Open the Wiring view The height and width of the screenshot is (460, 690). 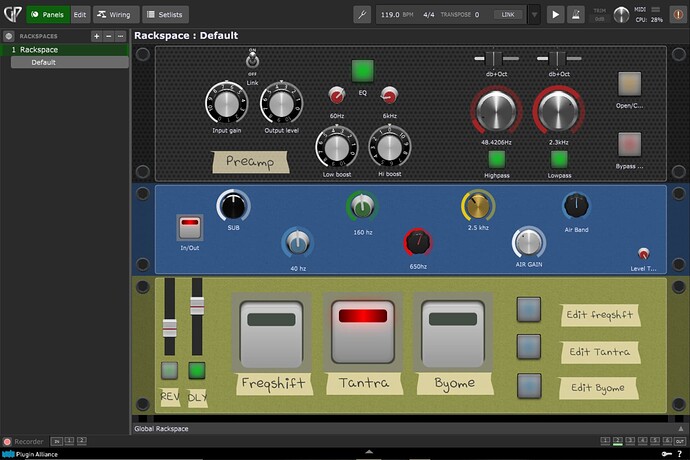click(x=116, y=15)
